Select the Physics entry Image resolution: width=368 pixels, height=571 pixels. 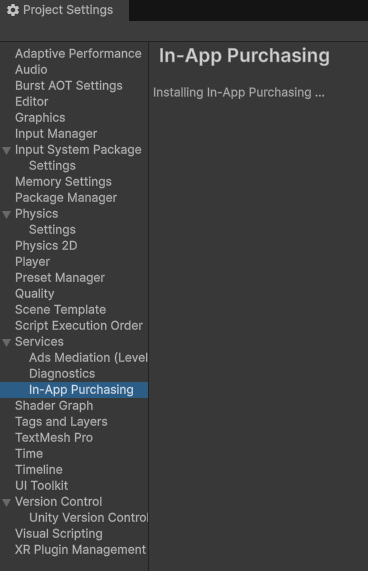36,214
